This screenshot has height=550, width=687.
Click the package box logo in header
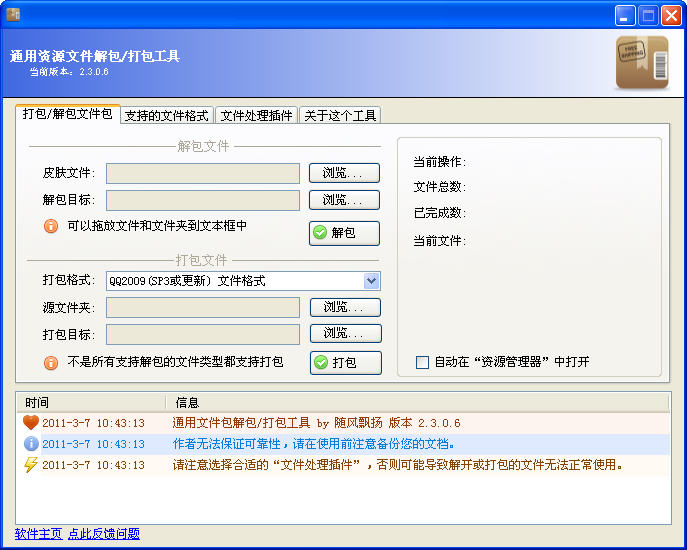point(642,63)
